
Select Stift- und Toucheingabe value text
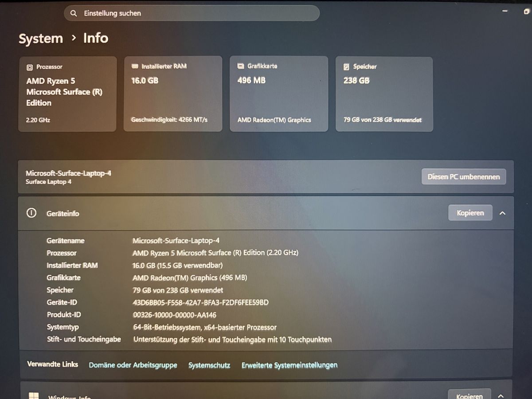(232, 340)
